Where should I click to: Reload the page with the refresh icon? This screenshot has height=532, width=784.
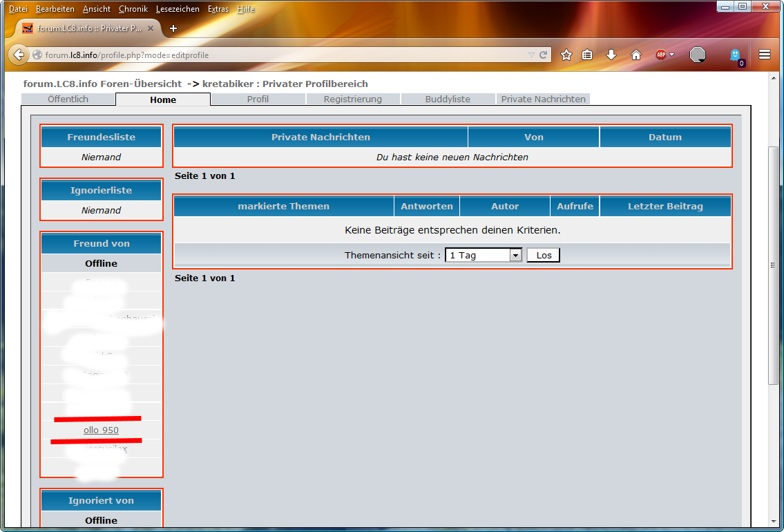544,55
